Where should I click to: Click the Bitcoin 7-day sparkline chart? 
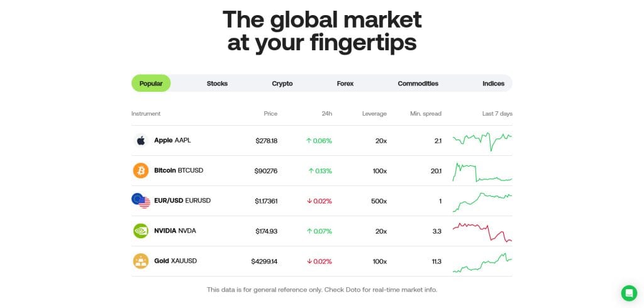click(482, 172)
